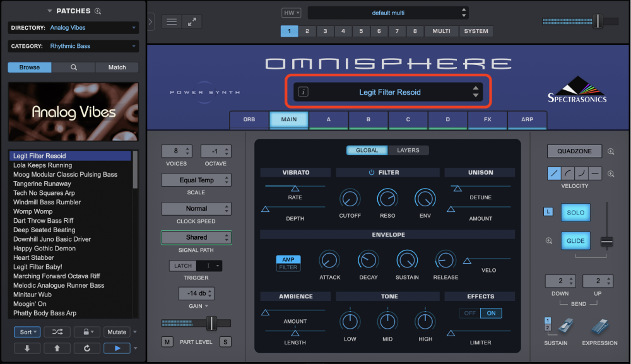The width and height of the screenshot is (631, 364).
Task: Solo the part with S button
Action: (225, 342)
